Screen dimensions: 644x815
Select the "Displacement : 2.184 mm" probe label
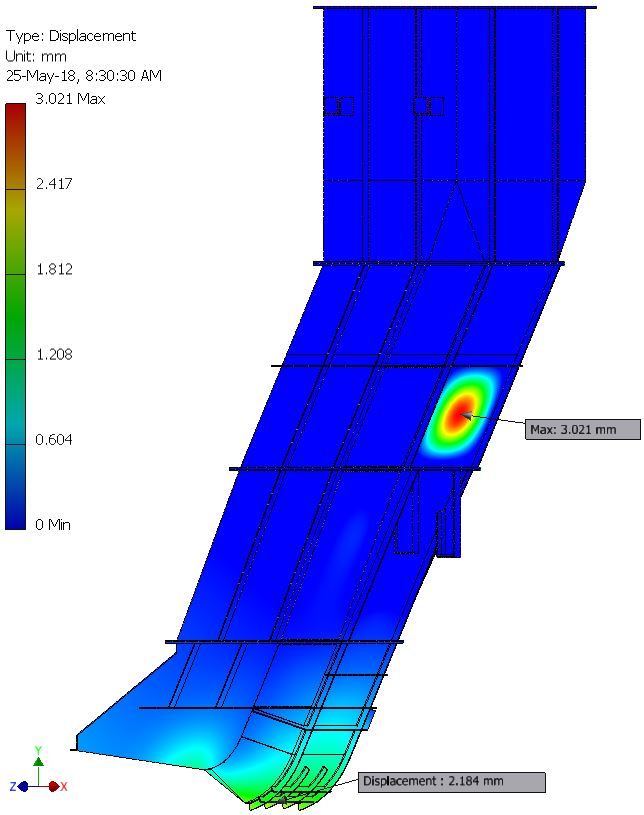(x=452, y=782)
